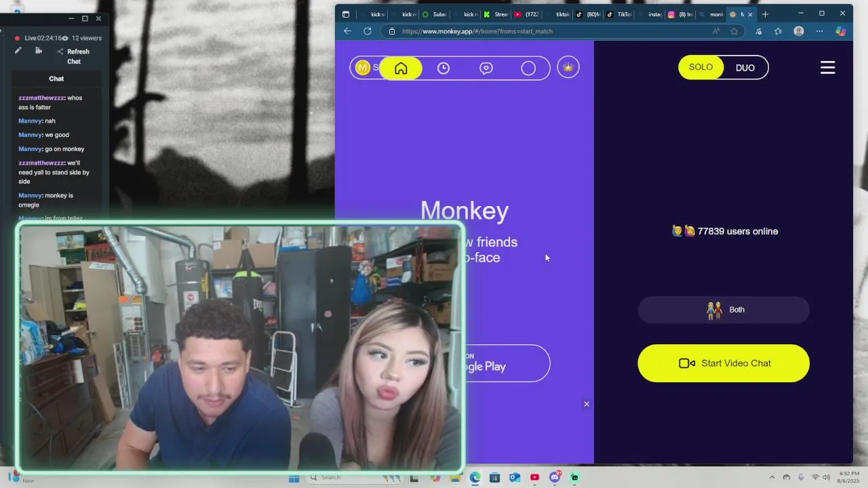
Task: Open Microsoft Edge from taskbar
Action: (475, 478)
